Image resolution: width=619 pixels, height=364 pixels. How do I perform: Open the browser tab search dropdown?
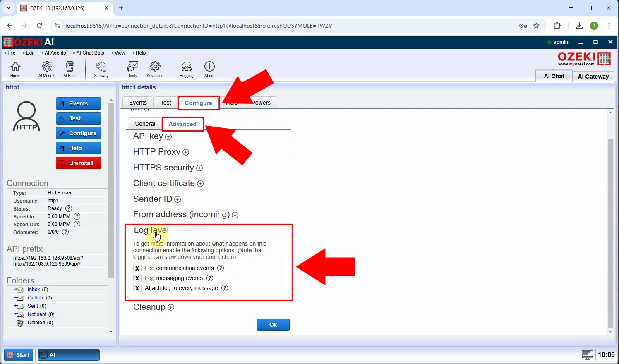(x=8, y=8)
